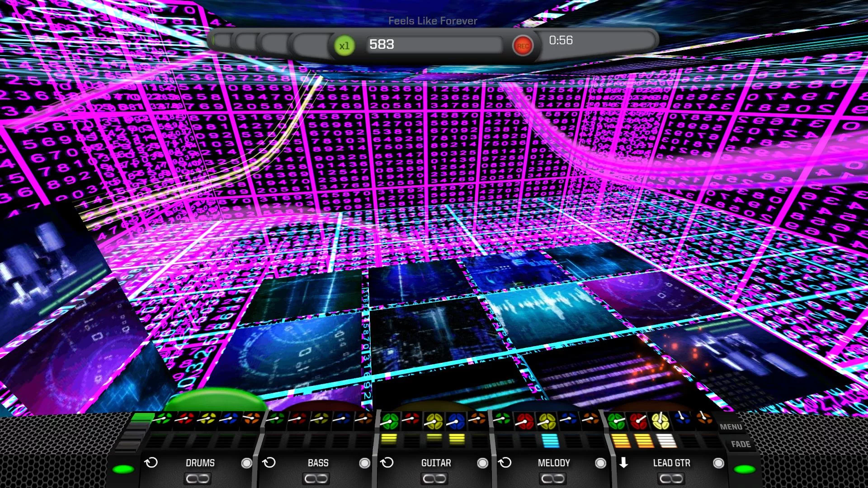
Task: Open the MENU button
Action: [x=731, y=427]
